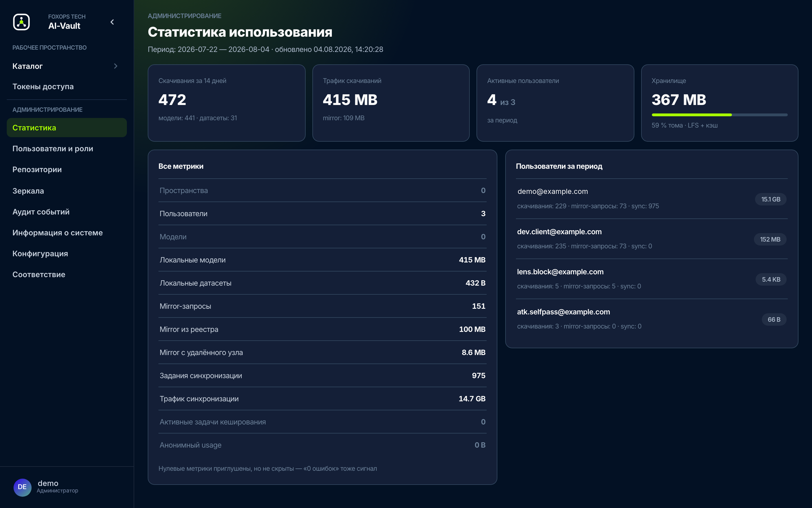Click the AI-Vault logo icon
The image size is (812, 508).
click(x=21, y=22)
